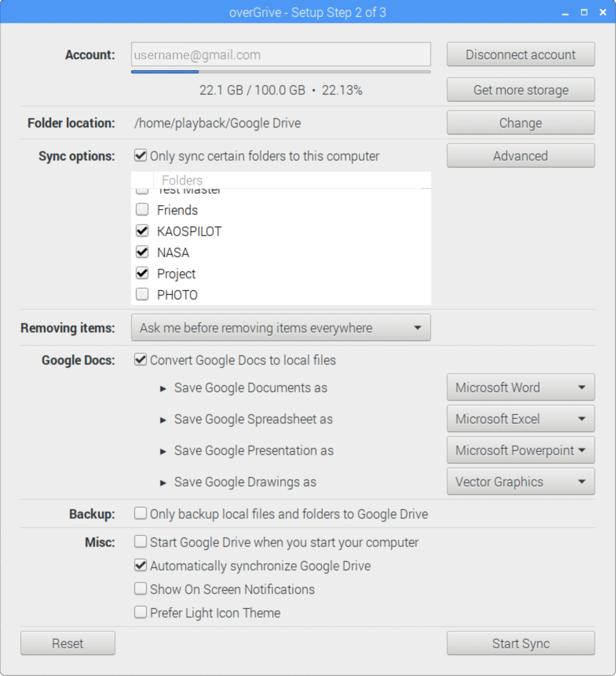The image size is (616, 676).
Task: Uncheck the Project folder
Action: click(x=142, y=273)
